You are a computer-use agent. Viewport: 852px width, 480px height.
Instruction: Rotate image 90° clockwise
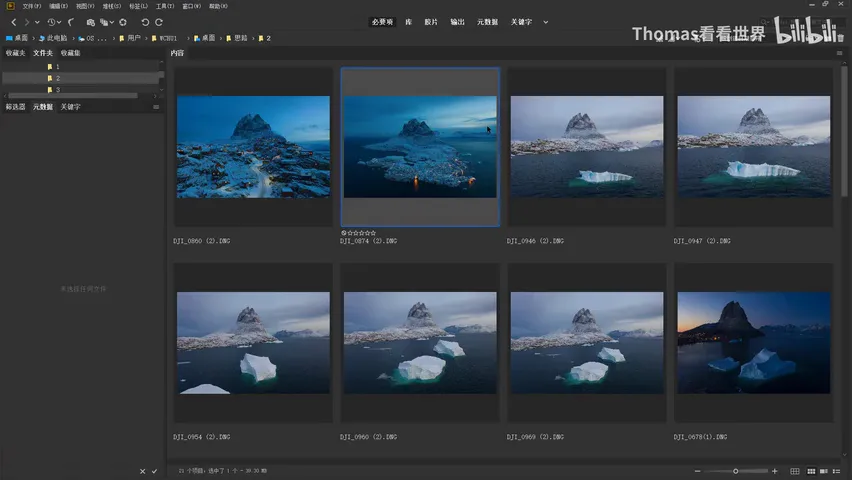159,22
